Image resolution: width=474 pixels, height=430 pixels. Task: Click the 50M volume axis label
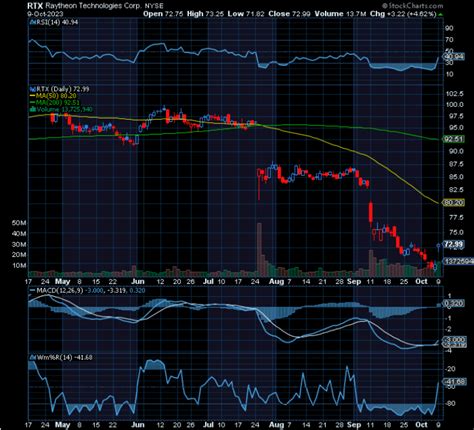tap(19, 223)
